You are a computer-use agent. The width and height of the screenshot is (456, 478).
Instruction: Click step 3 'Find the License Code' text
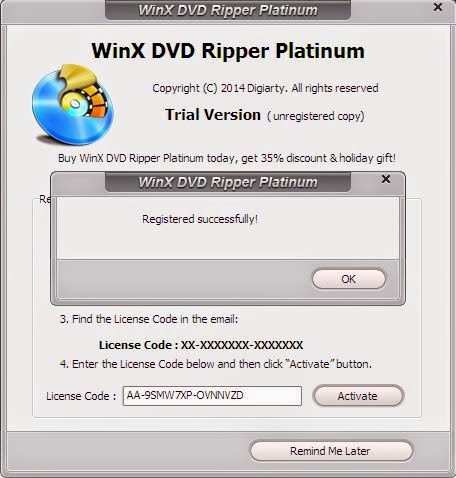click(149, 319)
